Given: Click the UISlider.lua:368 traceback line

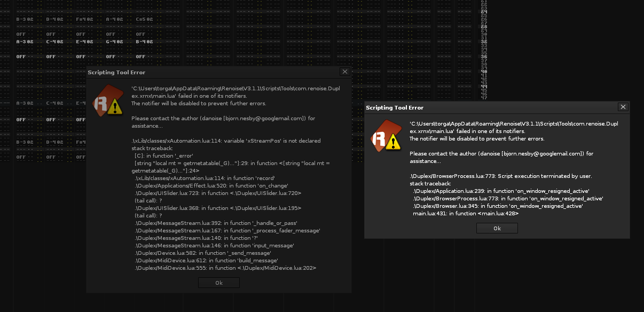Looking at the screenshot, I should click(218, 208).
